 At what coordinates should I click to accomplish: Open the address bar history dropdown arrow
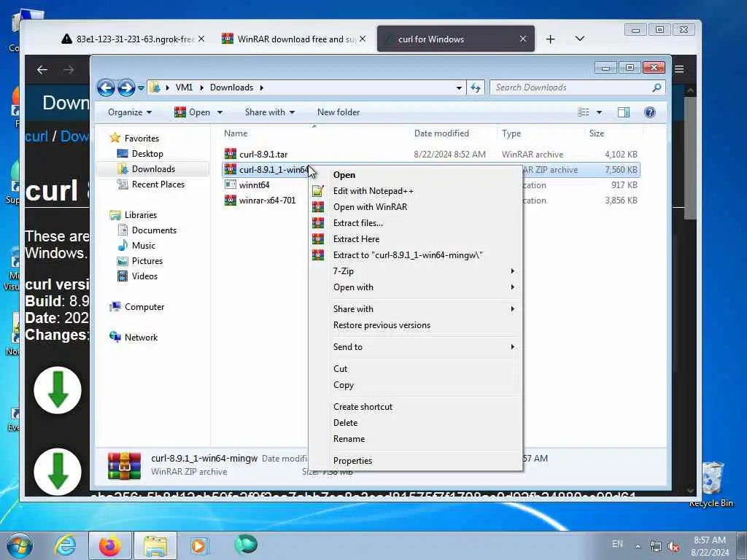click(x=459, y=88)
